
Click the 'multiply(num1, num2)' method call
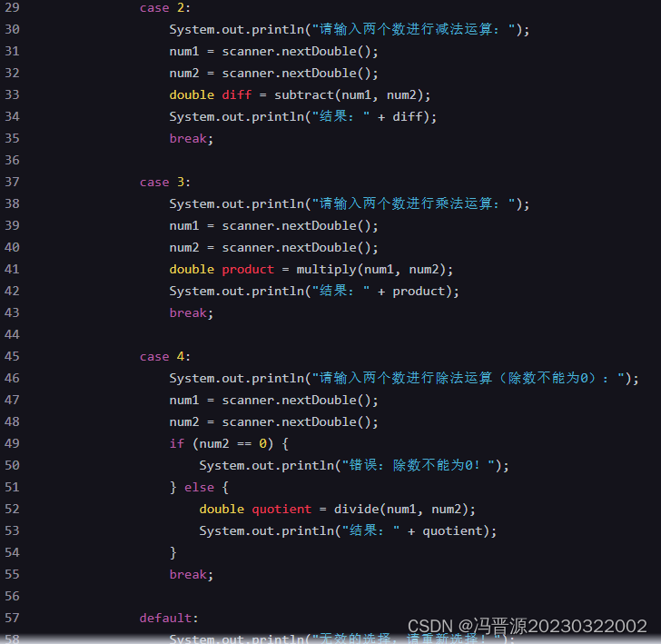[371, 270]
